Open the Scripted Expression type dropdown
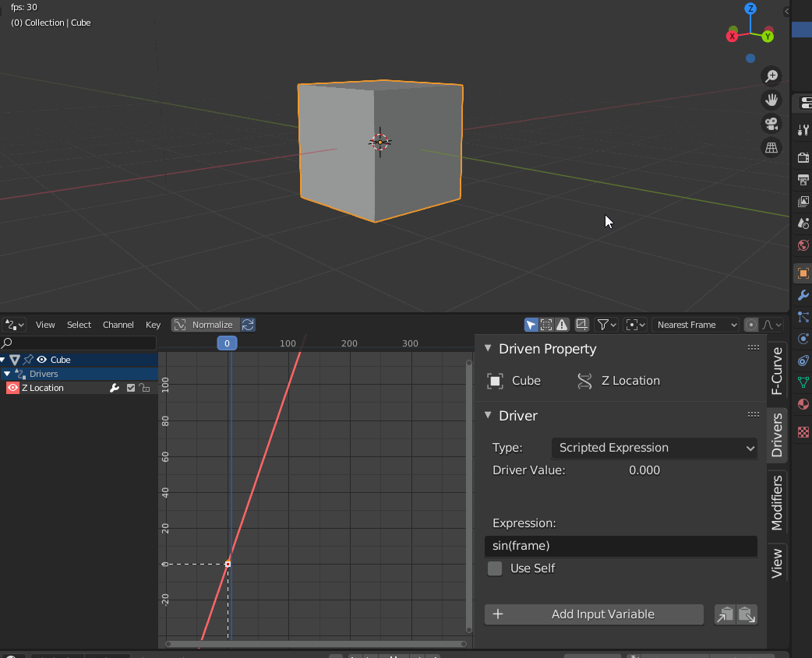Screen dimensions: 812x658 [653, 448]
